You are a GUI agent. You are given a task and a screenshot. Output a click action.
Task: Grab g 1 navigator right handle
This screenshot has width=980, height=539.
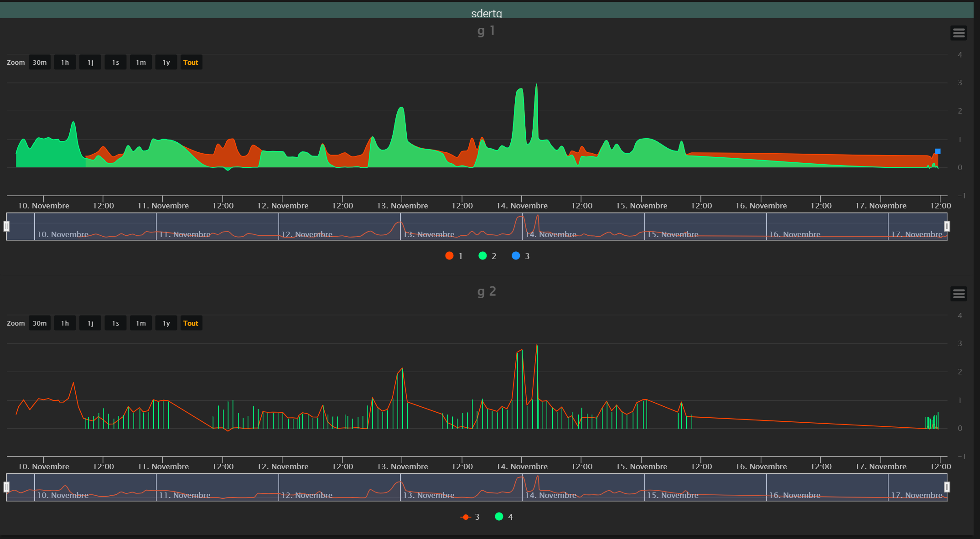(947, 226)
